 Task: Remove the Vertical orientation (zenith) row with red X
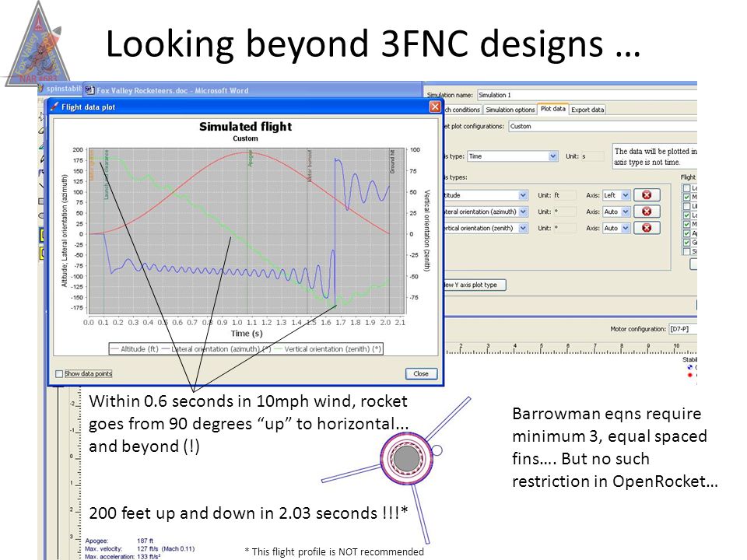(647, 228)
